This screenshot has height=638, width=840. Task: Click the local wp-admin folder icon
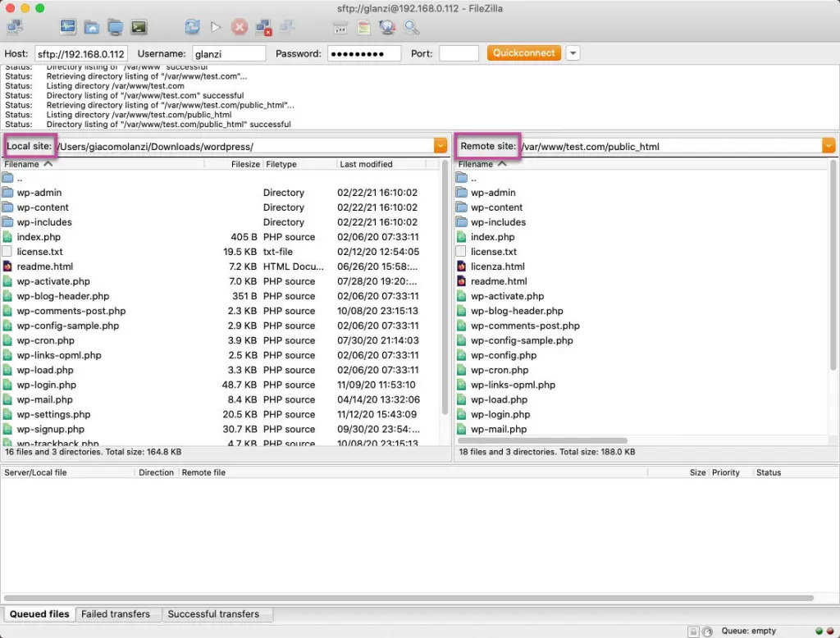[7, 192]
